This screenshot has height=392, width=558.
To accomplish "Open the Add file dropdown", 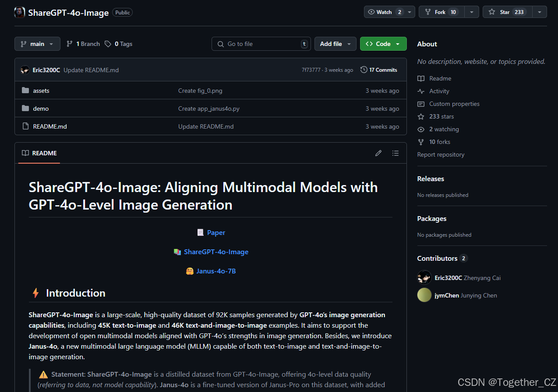I will [335, 44].
